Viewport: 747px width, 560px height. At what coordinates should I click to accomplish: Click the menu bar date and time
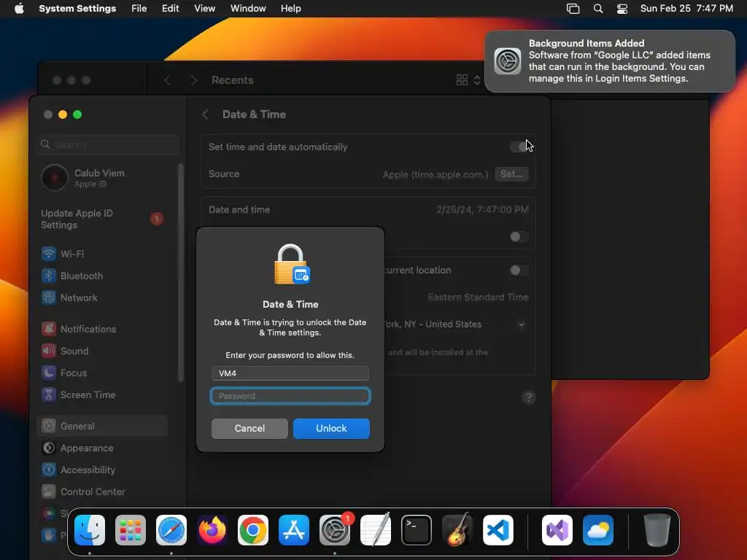(x=686, y=9)
